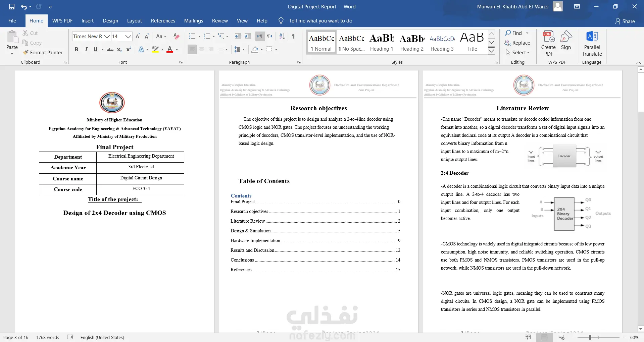Switch to Read Mode view
Viewport: 644px width, 342px height.
[528, 337]
